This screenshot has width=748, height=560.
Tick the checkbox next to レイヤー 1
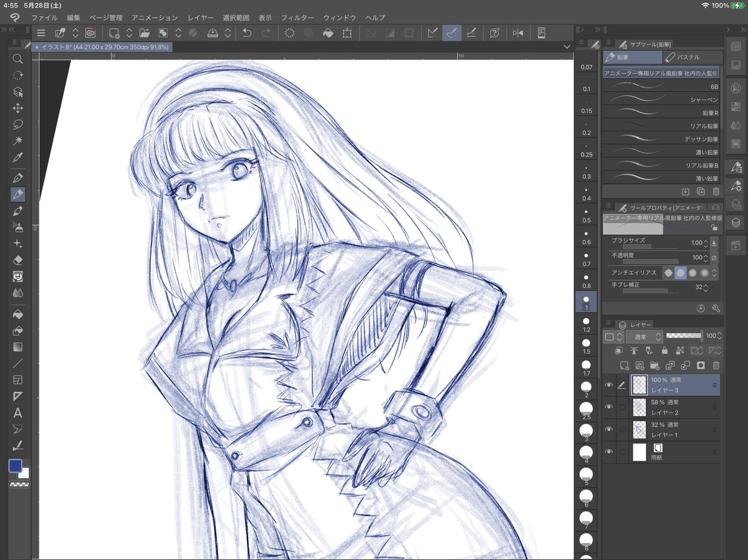(623, 429)
